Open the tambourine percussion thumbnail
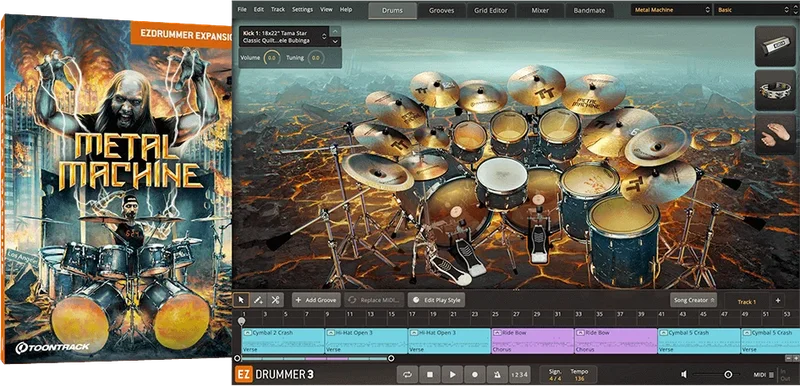The width and height of the screenshot is (800, 386). tap(776, 90)
